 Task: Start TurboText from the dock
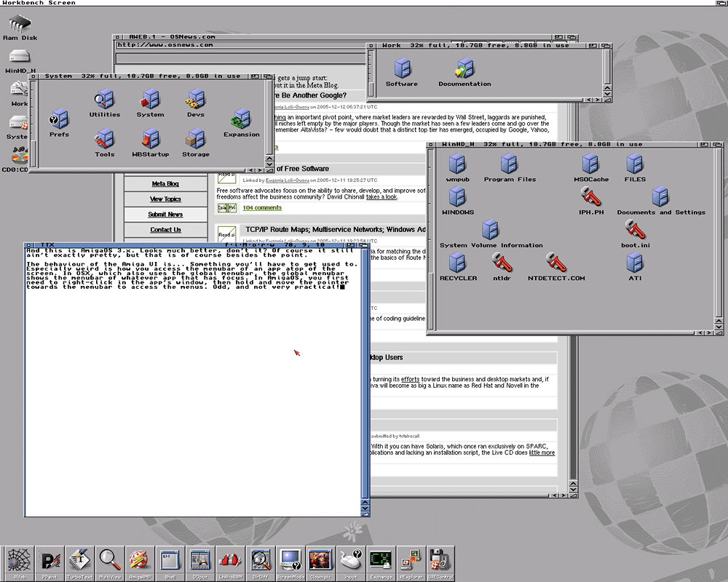tap(79, 563)
